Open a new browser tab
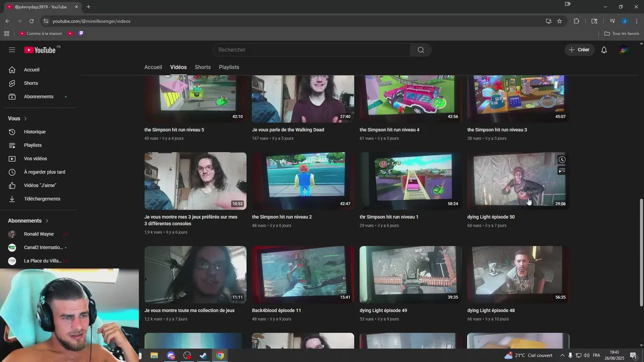Viewport: 644px width, 362px height. (x=88, y=7)
